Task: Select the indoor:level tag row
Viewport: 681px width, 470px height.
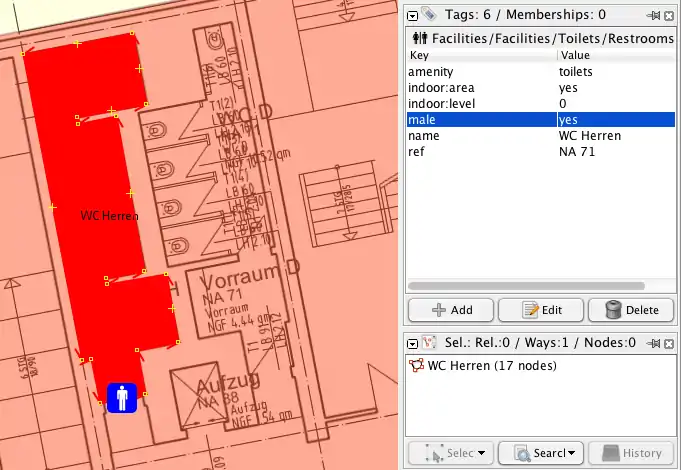Action: pos(480,104)
